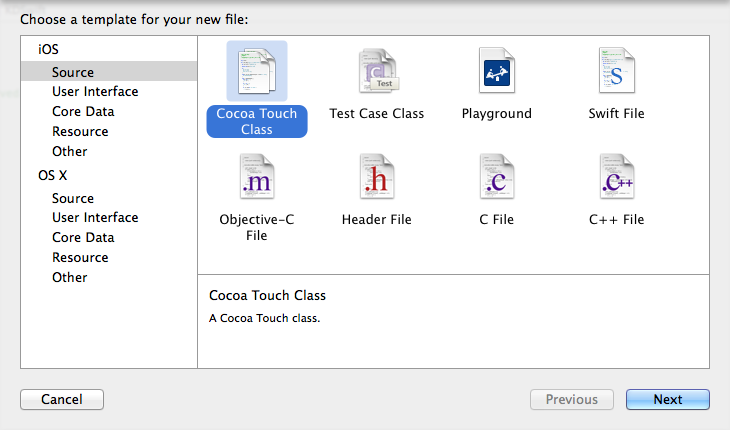This screenshot has height=430, width=730.
Task: Open Other category under OS X
Action: [70, 278]
